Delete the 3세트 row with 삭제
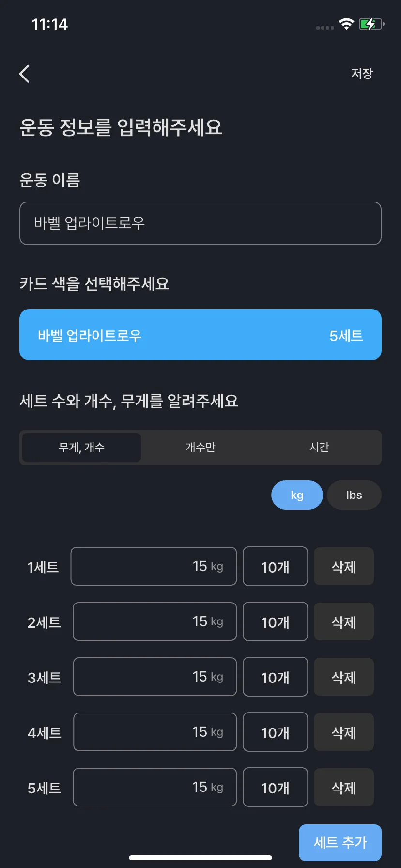This screenshot has width=401, height=868. click(344, 677)
